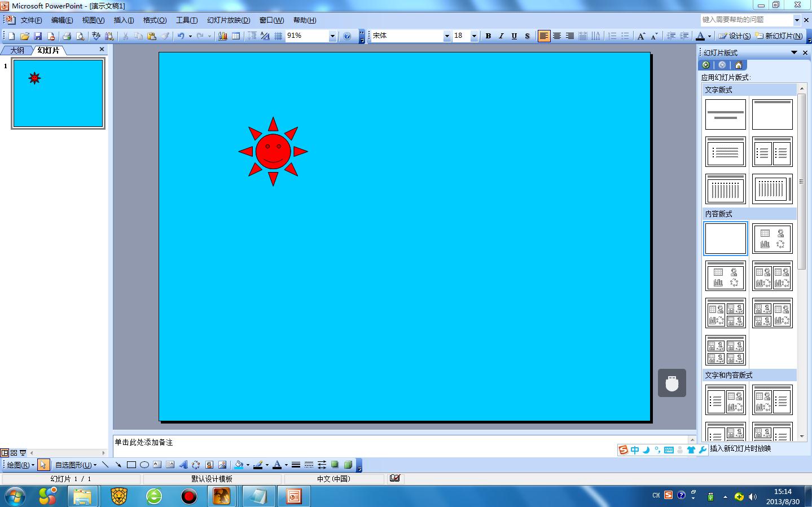Switch to the 大纲 Outline tab
The image size is (812, 507).
click(x=17, y=50)
